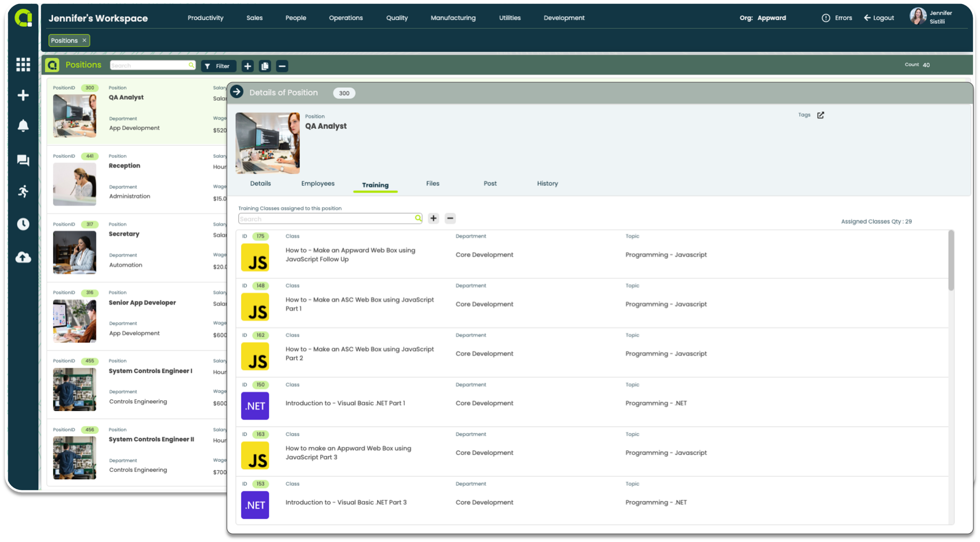Click .NET icon for class 153

pos(255,505)
